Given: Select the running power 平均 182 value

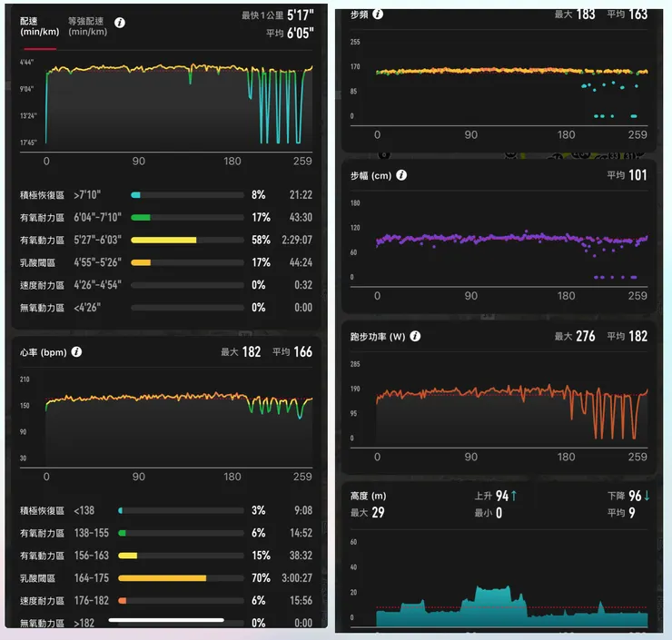Looking at the screenshot, I should pyautogui.click(x=627, y=336).
